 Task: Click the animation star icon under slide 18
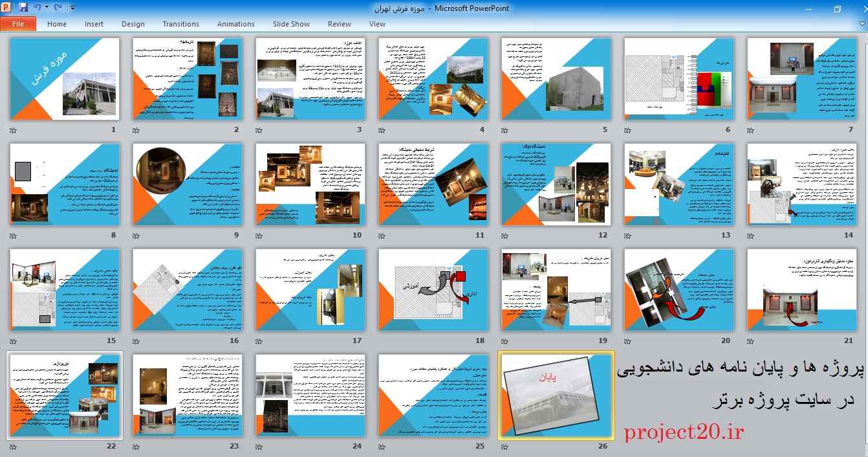(x=382, y=341)
